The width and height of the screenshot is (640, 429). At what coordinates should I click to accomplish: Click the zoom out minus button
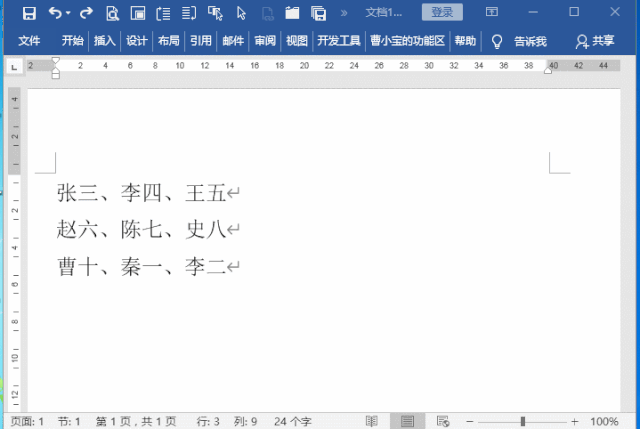(x=470, y=421)
